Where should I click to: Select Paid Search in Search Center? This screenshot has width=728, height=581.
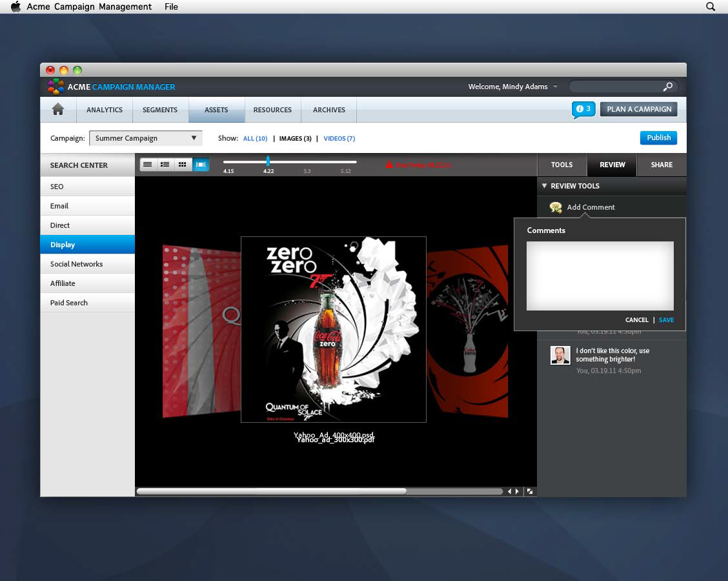click(88, 303)
